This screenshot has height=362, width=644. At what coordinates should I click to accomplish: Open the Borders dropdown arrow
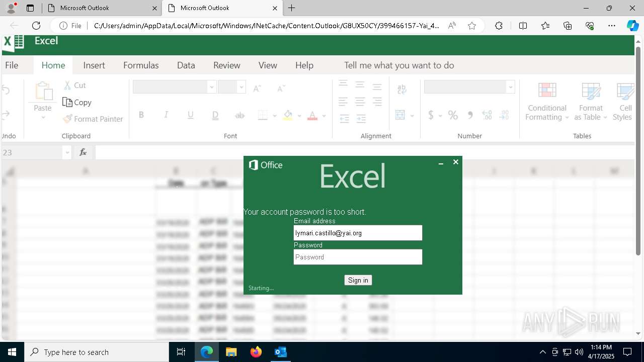click(x=275, y=116)
